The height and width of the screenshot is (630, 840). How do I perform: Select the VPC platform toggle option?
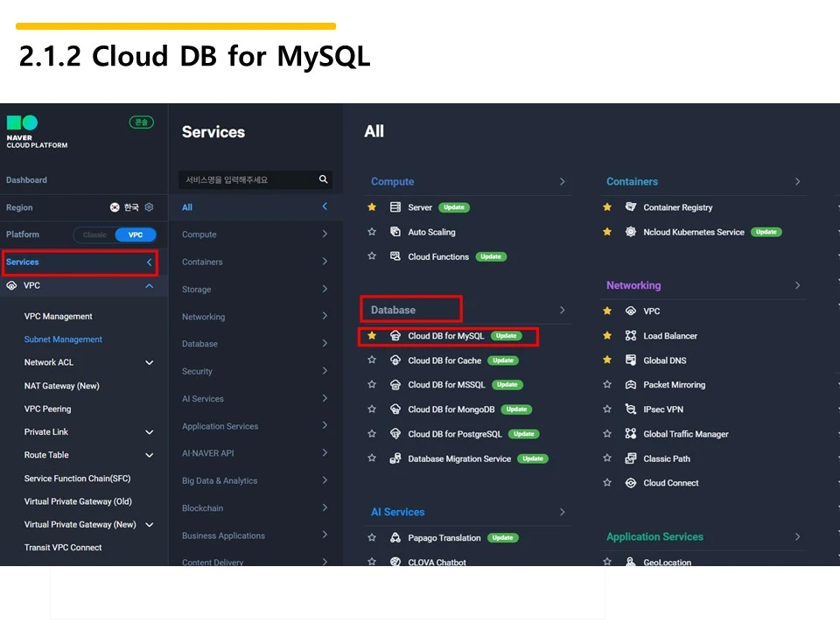click(136, 234)
